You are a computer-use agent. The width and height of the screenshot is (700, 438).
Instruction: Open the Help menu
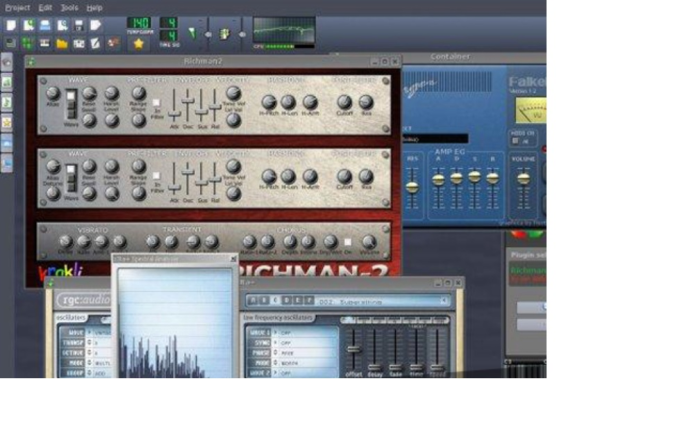(94, 8)
